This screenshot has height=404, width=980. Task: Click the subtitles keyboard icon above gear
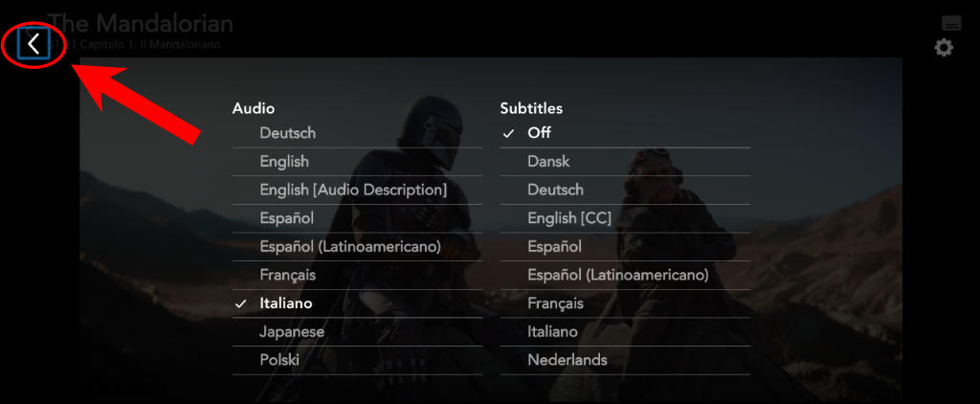[x=951, y=23]
